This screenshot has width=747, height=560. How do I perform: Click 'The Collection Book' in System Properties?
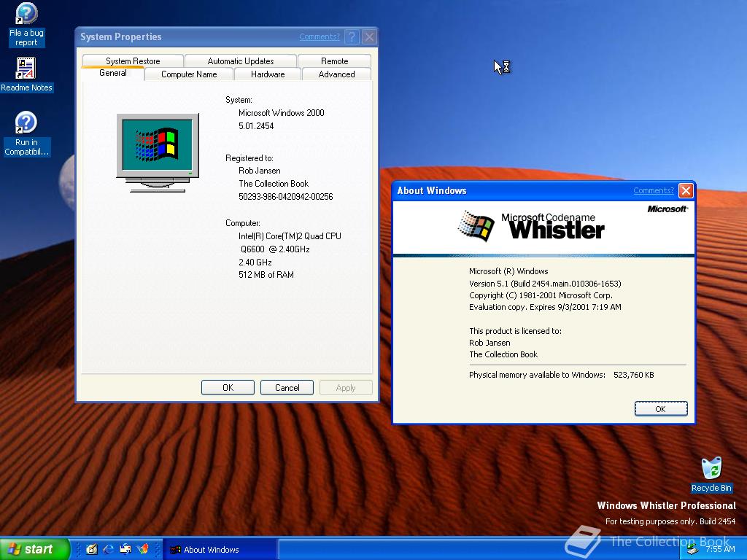coord(274,184)
